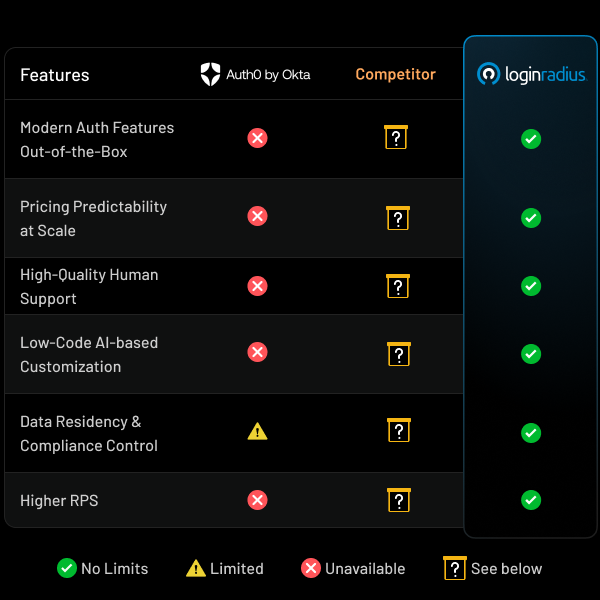The height and width of the screenshot is (600, 600).
Task: Click the Higher RPS feature label
Action: tap(59, 500)
